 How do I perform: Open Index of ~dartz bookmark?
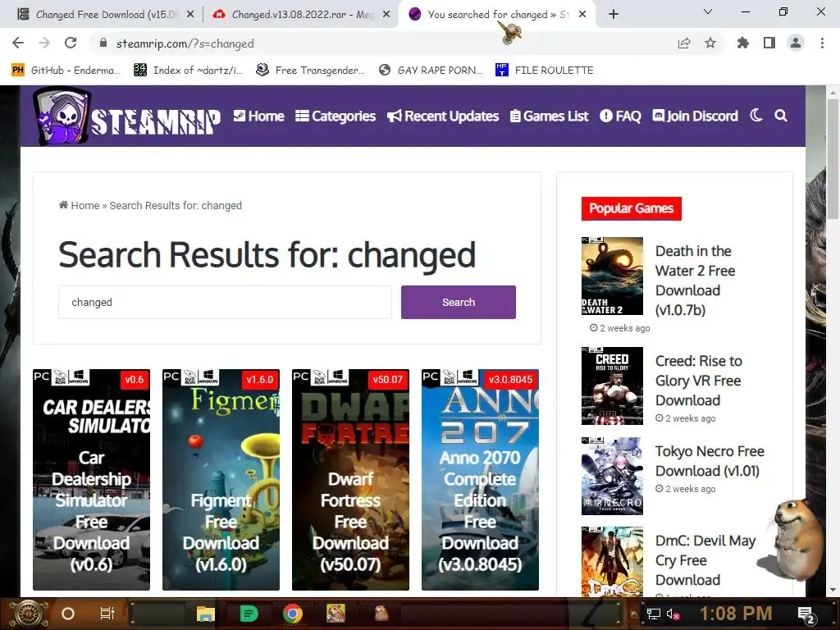click(x=188, y=71)
